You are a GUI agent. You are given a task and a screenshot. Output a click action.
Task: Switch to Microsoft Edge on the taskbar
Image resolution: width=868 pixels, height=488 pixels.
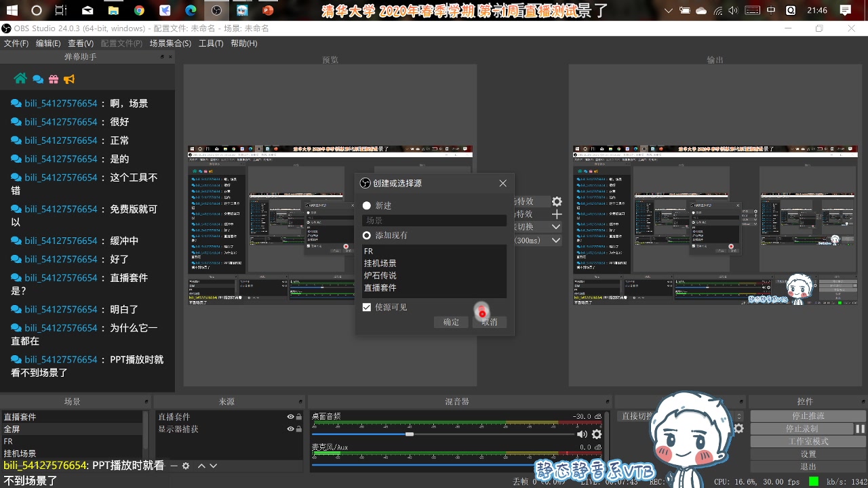pyautogui.click(x=191, y=10)
